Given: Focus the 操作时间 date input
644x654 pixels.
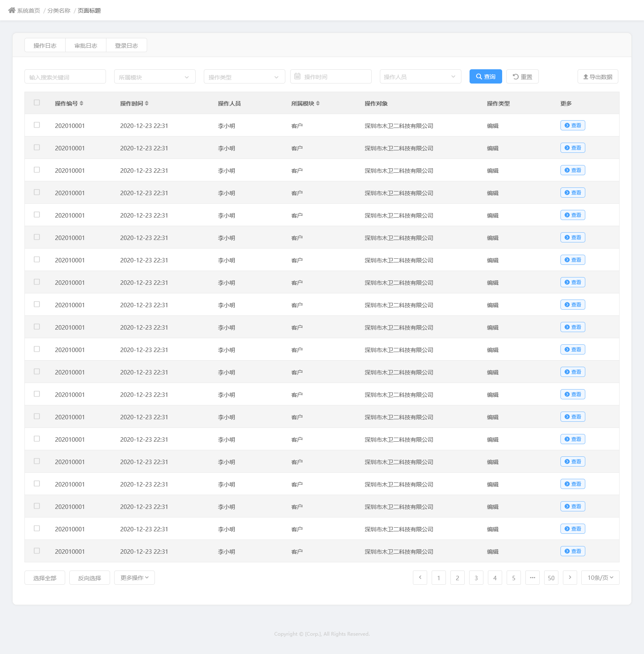Looking at the screenshot, I should pyautogui.click(x=331, y=77).
